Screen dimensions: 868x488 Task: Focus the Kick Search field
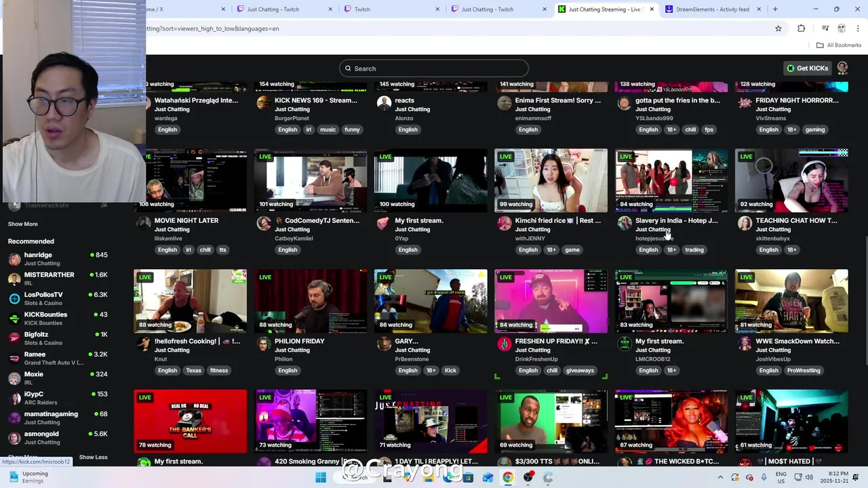(434, 68)
